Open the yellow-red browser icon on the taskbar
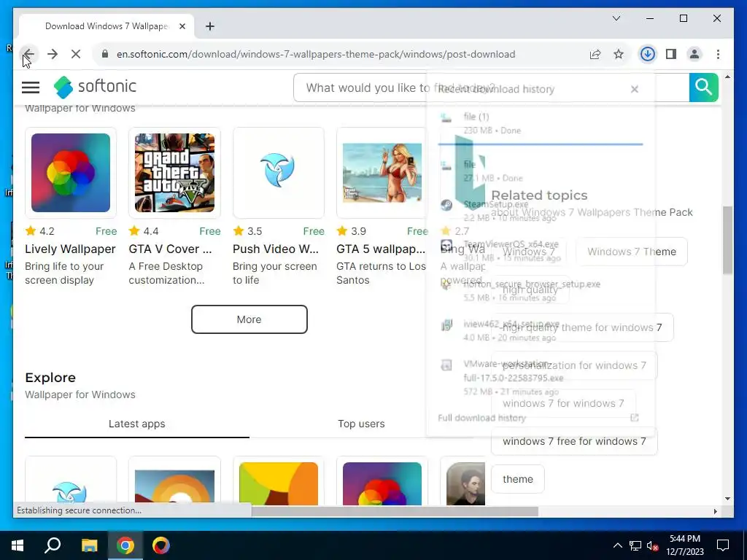This screenshot has height=560, width=747. (161, 545)
